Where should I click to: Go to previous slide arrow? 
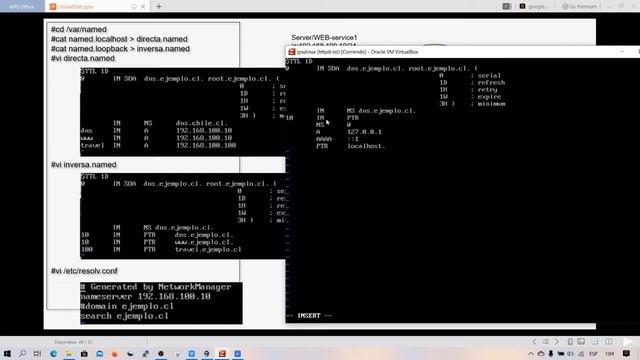point(534,342)
